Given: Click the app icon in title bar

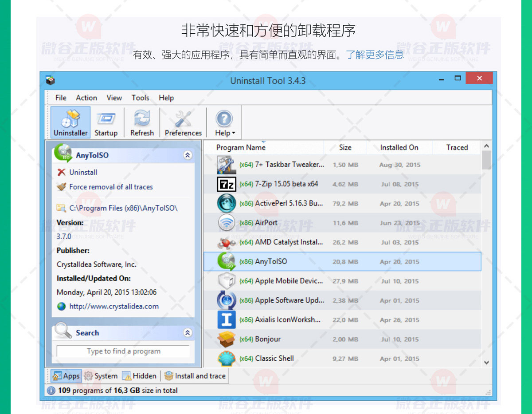Looking at the screenshot, I should tap(51, 81).
